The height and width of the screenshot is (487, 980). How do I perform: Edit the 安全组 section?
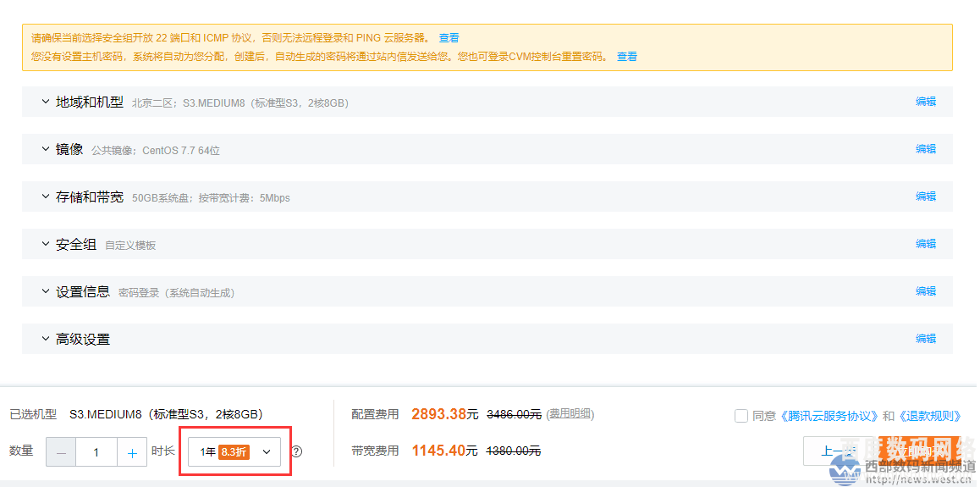[x=926, y=244]
